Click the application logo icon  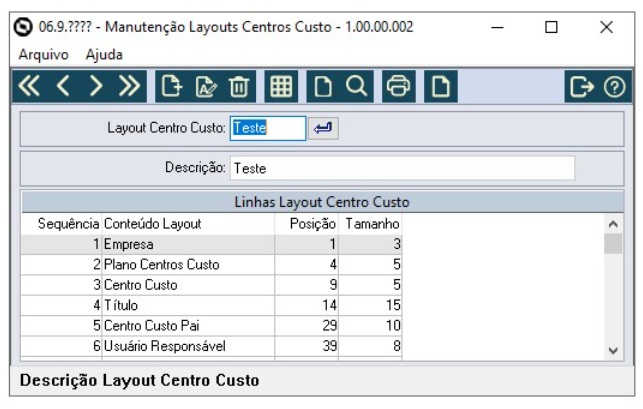(23, 27)
